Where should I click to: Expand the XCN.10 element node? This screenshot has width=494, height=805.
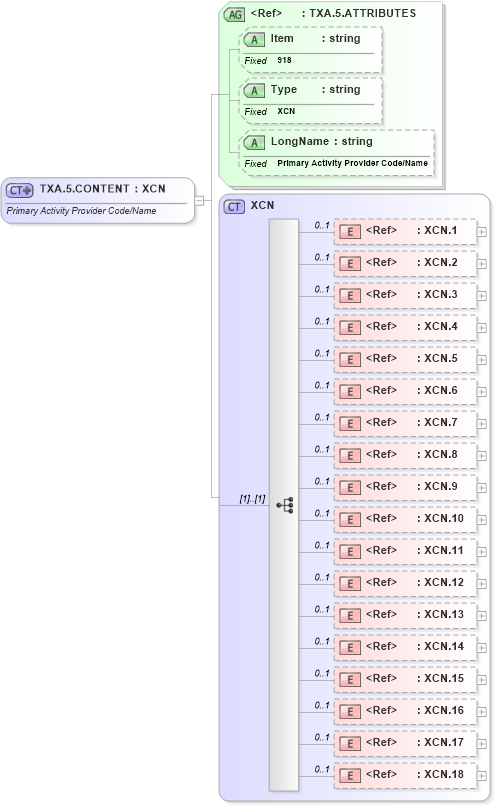click(481, 520)
